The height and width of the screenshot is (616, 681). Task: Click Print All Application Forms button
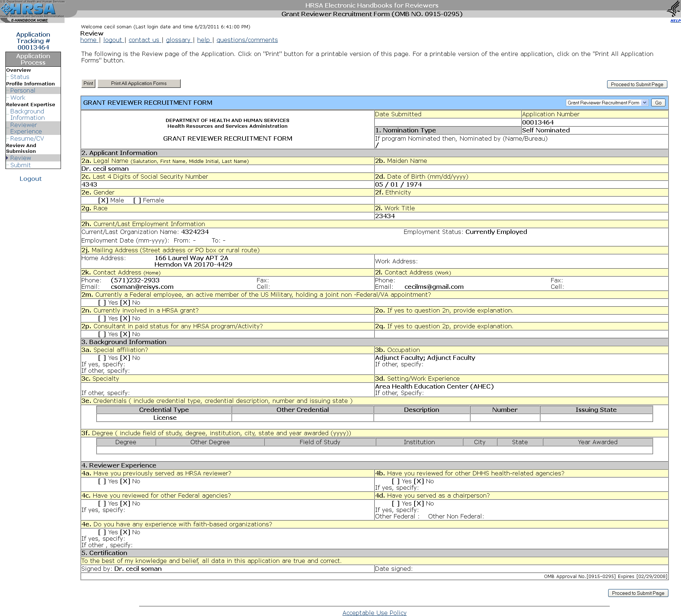click(x=139, y=84)
